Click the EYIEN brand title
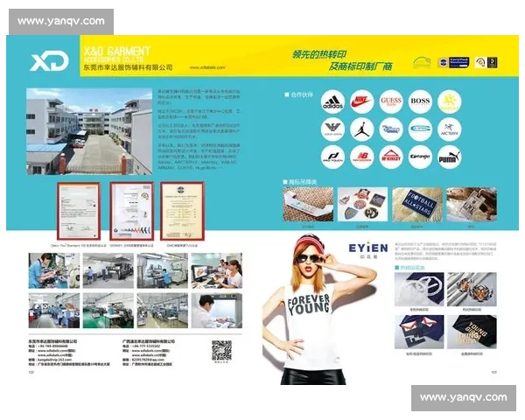 point(367,248)
